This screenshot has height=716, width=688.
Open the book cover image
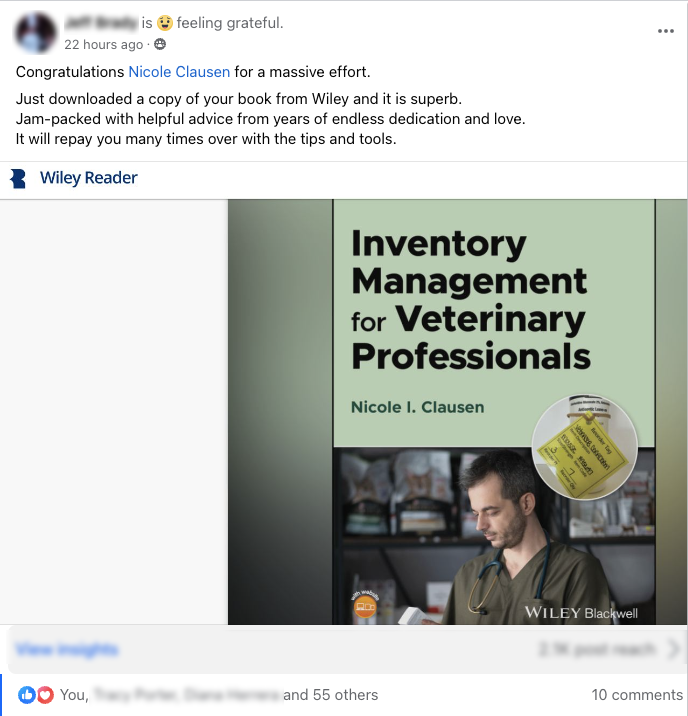pos(441,412)
